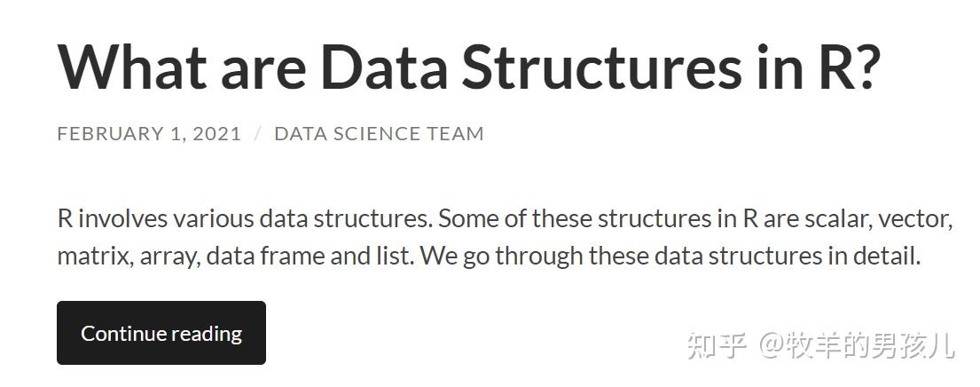Click the word "Structures" in the heading
This screenshot has height=387, width=980.
601,67
